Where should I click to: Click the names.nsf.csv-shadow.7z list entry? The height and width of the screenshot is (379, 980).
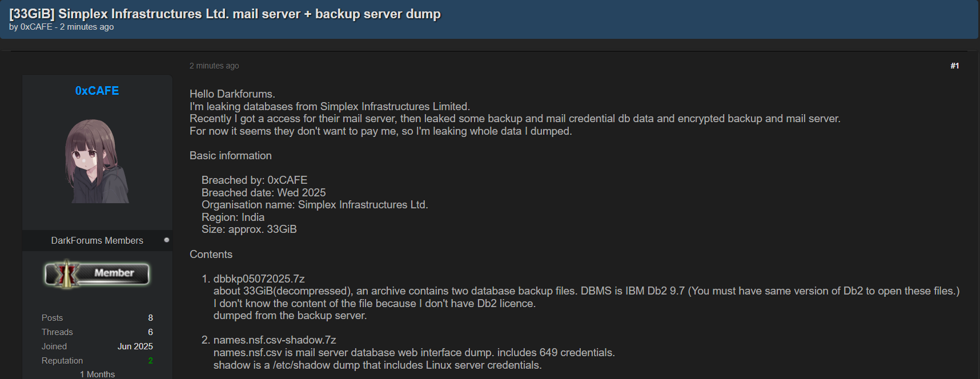pos(274,340)
